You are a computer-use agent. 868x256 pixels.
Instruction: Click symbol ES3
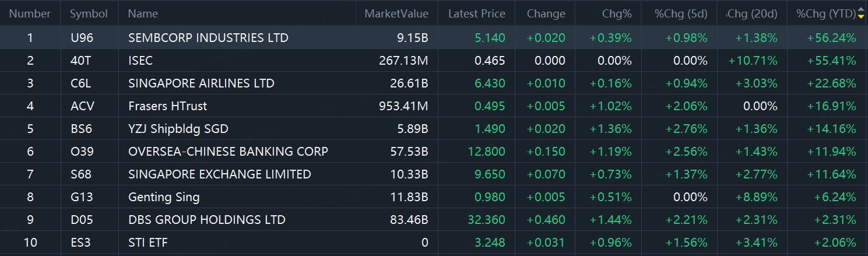pos(80,243)
